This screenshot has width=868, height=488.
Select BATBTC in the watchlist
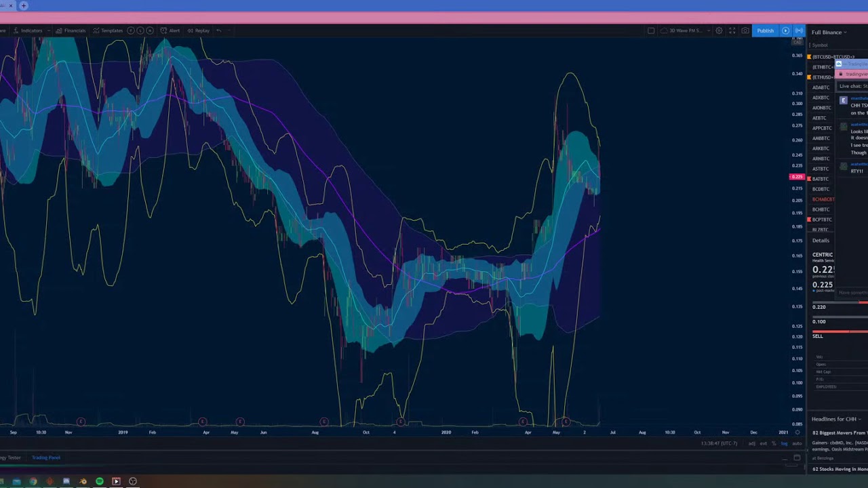[821, 179]
